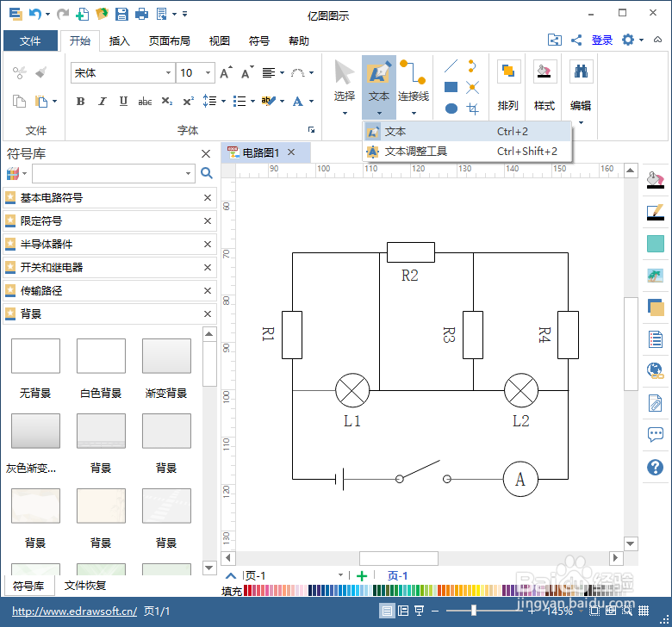The image size is (672, 627).
Task: Pick the rectangle shape tool
Action: pyautogui.click(x=451, y=87)
